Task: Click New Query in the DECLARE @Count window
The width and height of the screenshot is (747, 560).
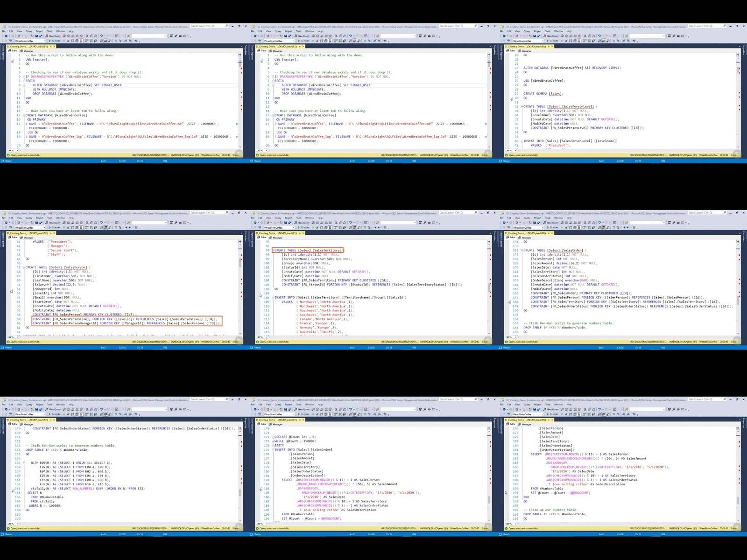Action: [x=302, y=409]
